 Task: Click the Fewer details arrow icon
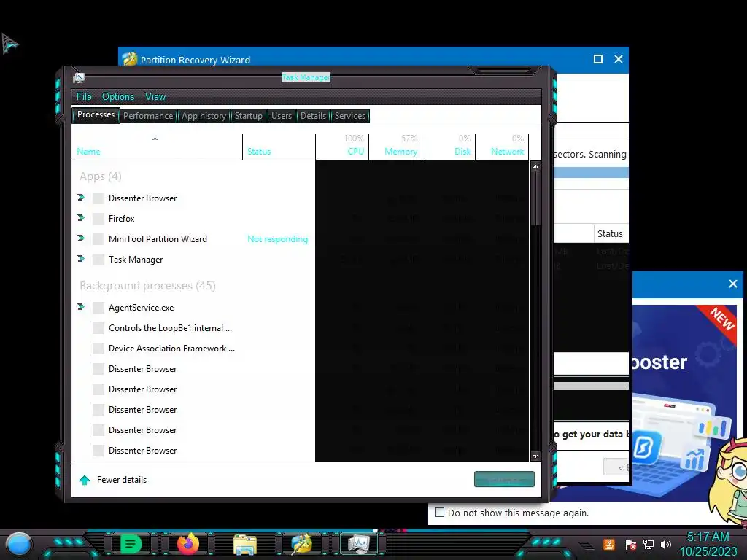coord(85,480)
